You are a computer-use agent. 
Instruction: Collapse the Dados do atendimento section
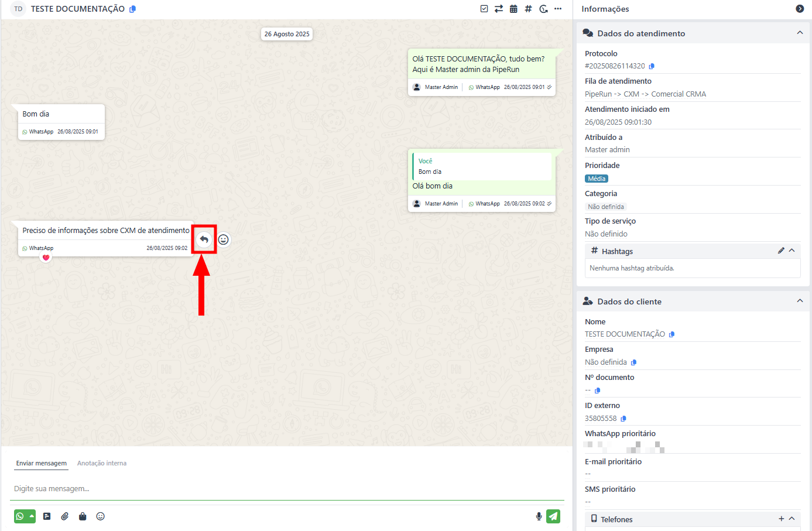(x=800, y=33)
